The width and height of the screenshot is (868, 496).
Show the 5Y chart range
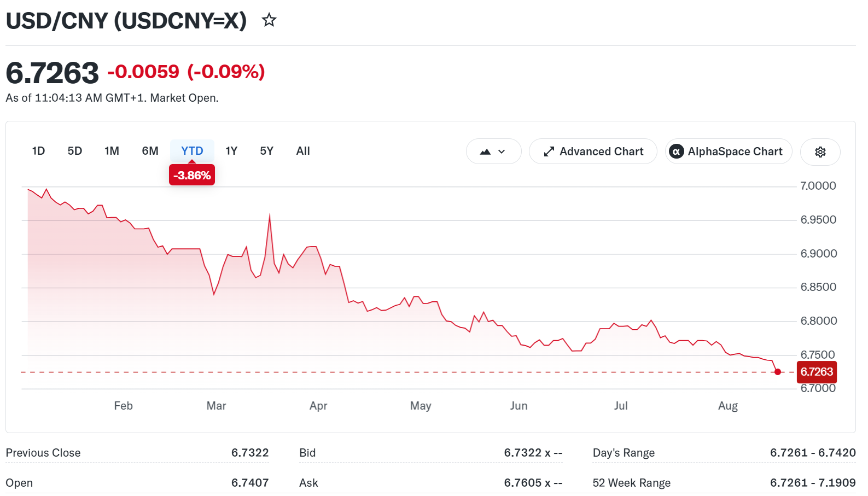[x=266, y=151]
